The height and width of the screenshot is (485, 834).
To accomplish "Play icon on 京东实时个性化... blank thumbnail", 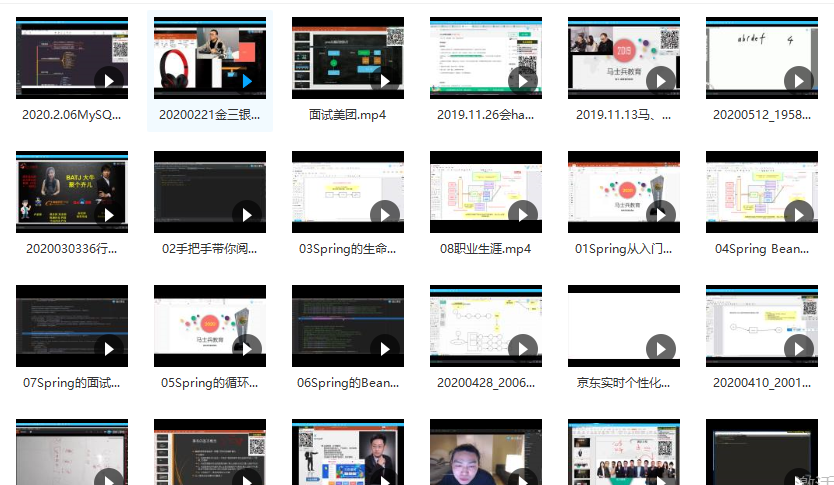I will pyautogui.click(x=661, y=349).
